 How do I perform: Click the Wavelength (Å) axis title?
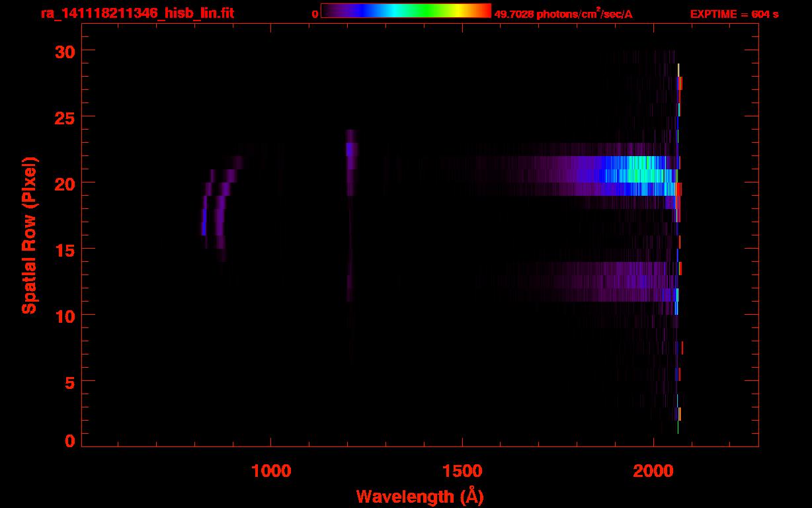coord(420,496)
